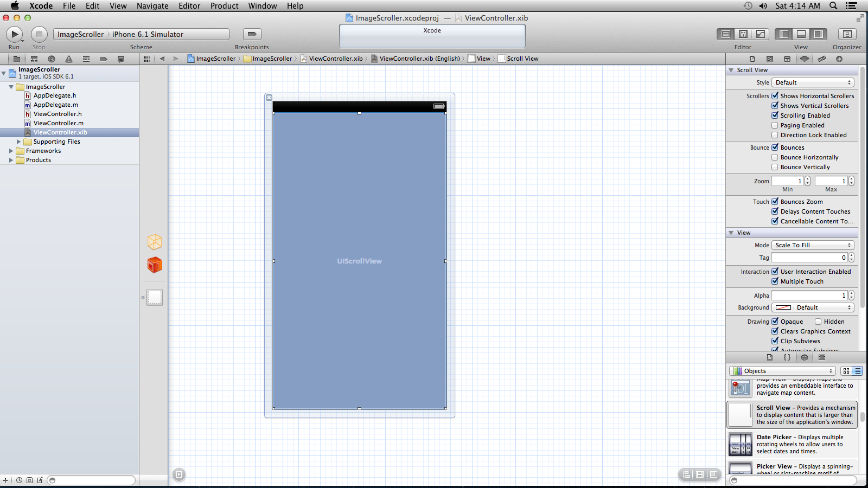Uncheck Shows Horizontal Scrollers
Image resolution: width=868 pixels, height=488 pixels.
tap(775, 96)
